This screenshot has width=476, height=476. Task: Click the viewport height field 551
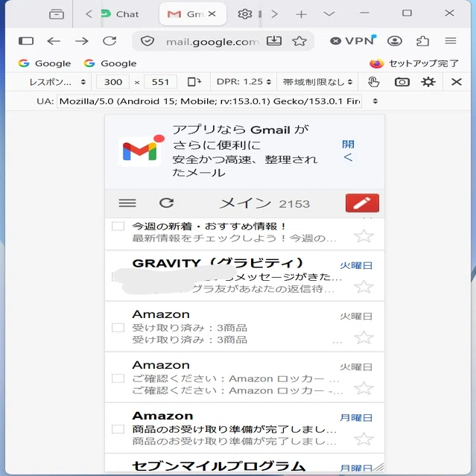pyautogui.click(x=160, y=82)
